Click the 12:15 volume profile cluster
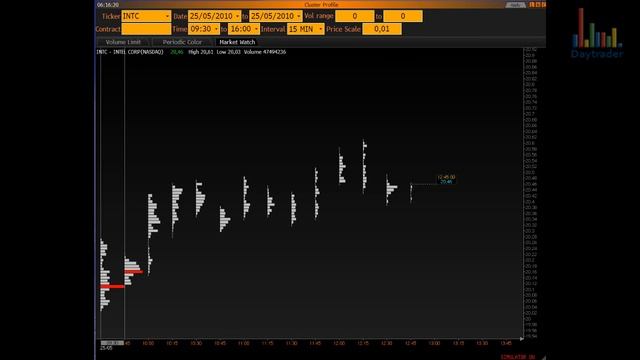640x360 pixels. tap(364, 167)
